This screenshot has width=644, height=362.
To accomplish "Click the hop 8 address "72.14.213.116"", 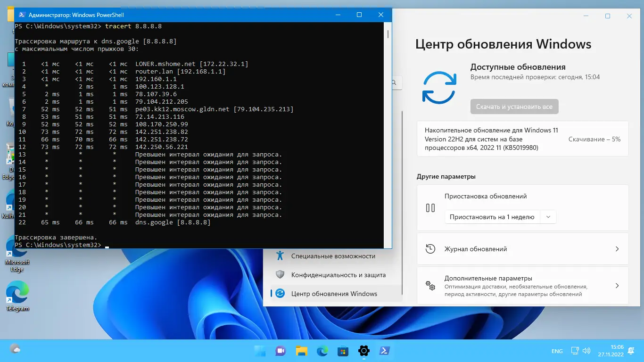I will (160, 117).
